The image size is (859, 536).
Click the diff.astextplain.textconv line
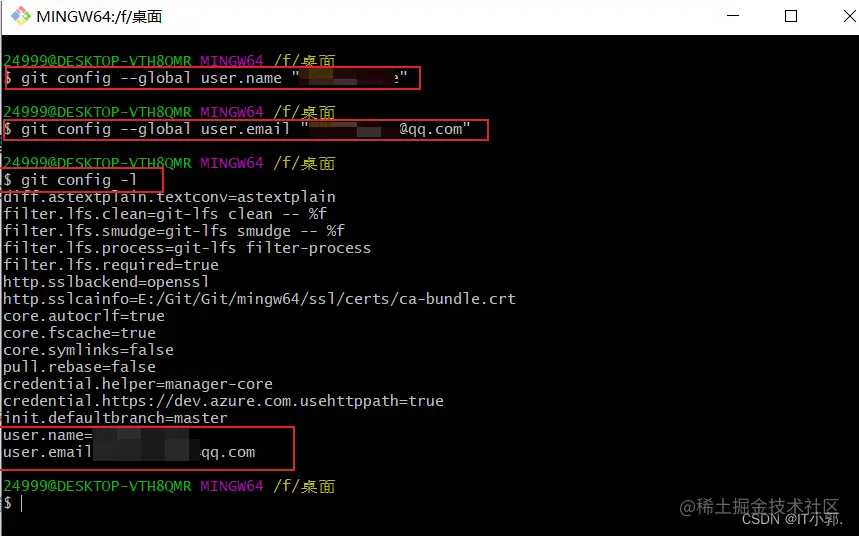(x=169, y=197)
